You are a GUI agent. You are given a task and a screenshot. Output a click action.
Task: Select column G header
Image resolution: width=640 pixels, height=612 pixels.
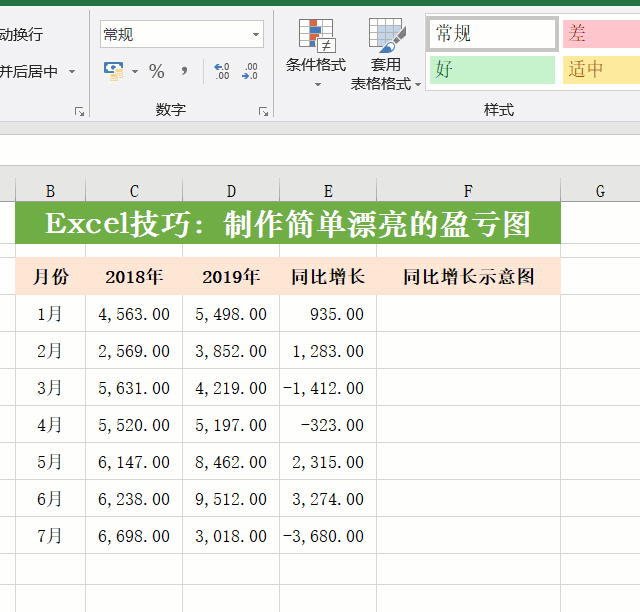click(x=600, y=191)
